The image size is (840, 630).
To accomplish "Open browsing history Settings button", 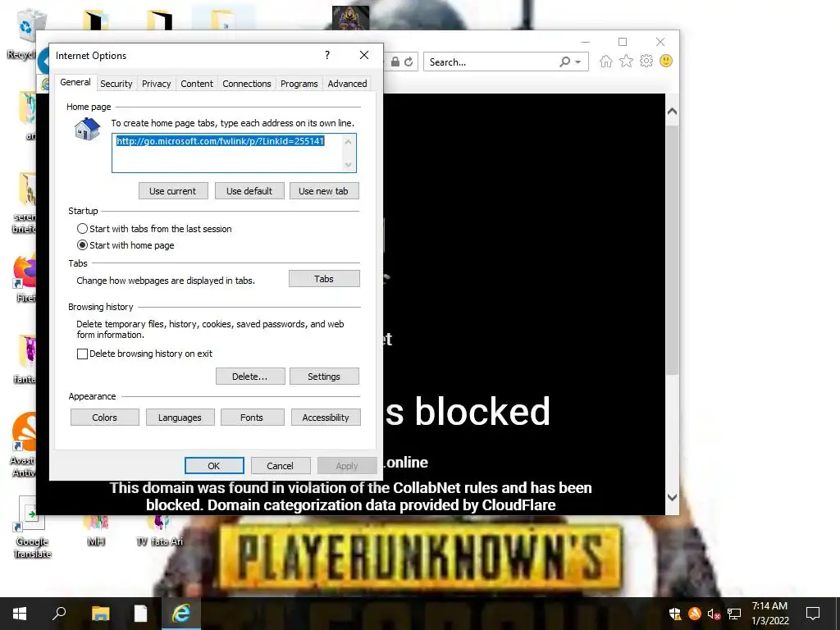I will [x=324, y=377].
